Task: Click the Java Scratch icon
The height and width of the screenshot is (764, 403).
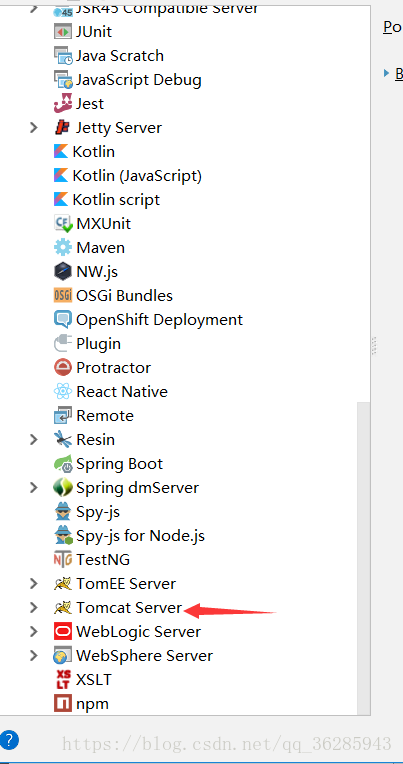Action: tap(63, 56)
